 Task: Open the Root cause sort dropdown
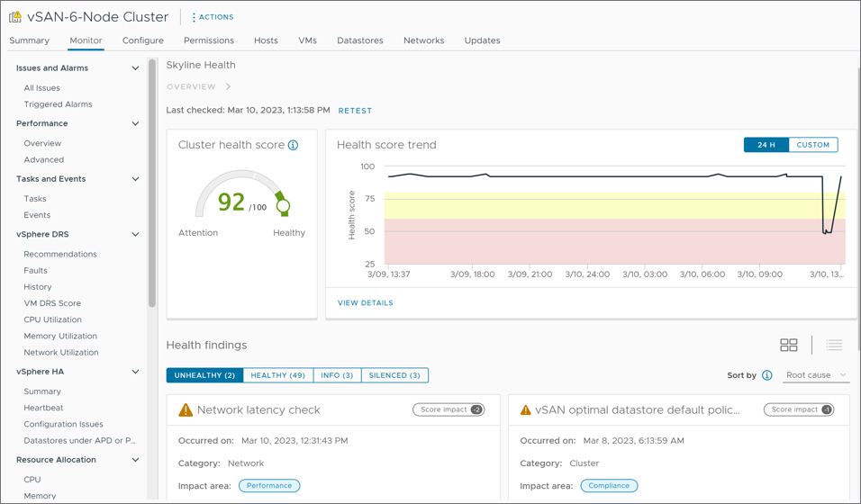(816, 375)
